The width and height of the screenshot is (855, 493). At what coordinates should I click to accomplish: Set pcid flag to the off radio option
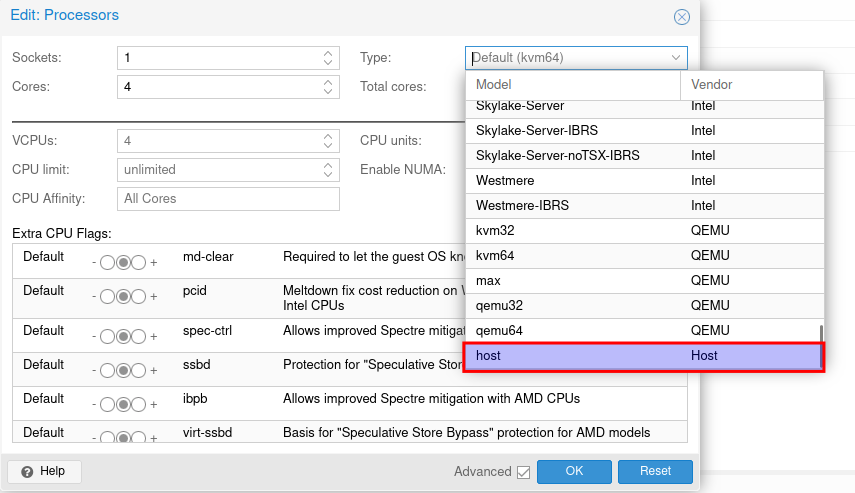click(107, 297)
